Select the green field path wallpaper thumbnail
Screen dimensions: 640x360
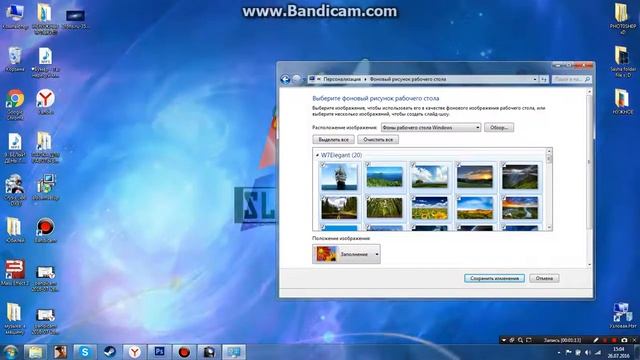384,207
